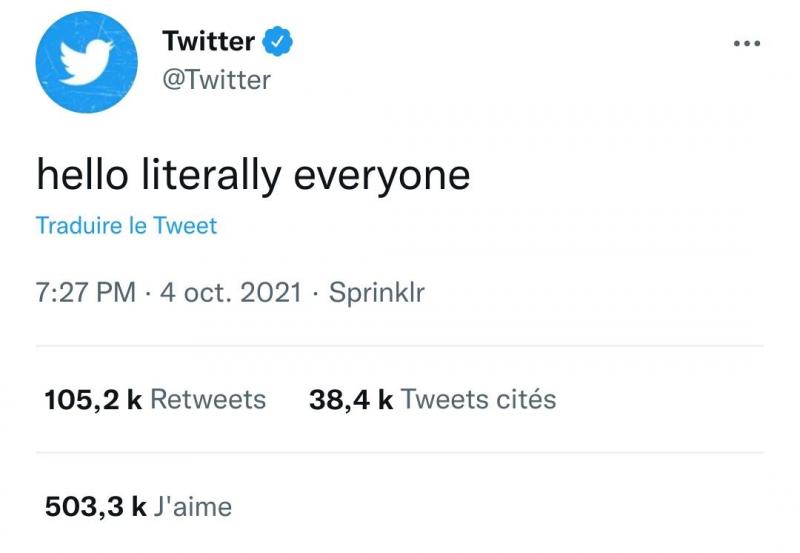
Task: Click the blue verified checkmark badge
Action: coord(277,42)
